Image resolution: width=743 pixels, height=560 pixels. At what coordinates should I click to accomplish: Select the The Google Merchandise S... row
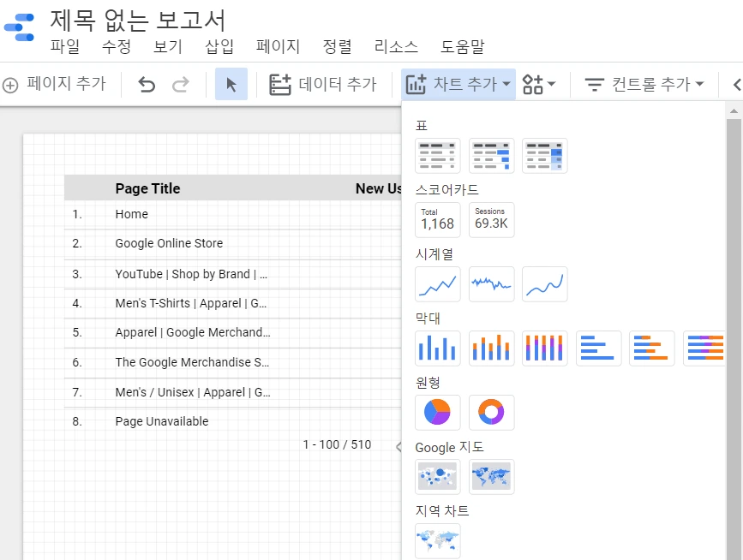[x=233, y=362]
